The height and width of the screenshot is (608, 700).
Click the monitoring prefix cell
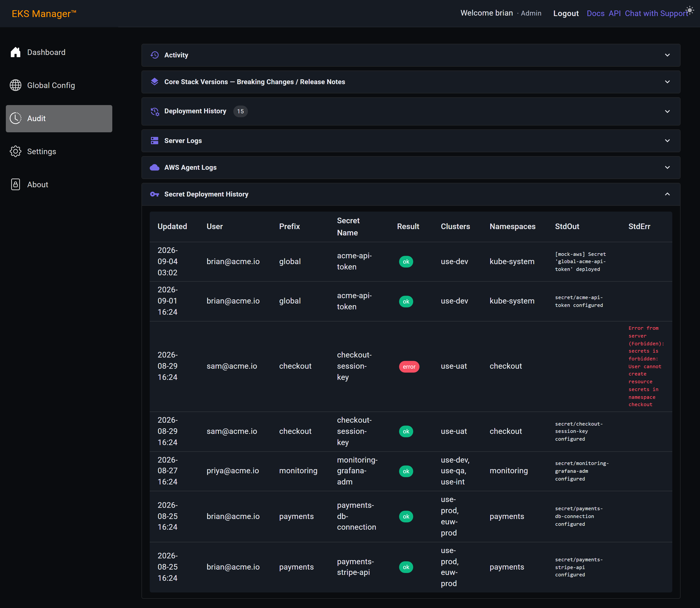click(x=298, y=471)
